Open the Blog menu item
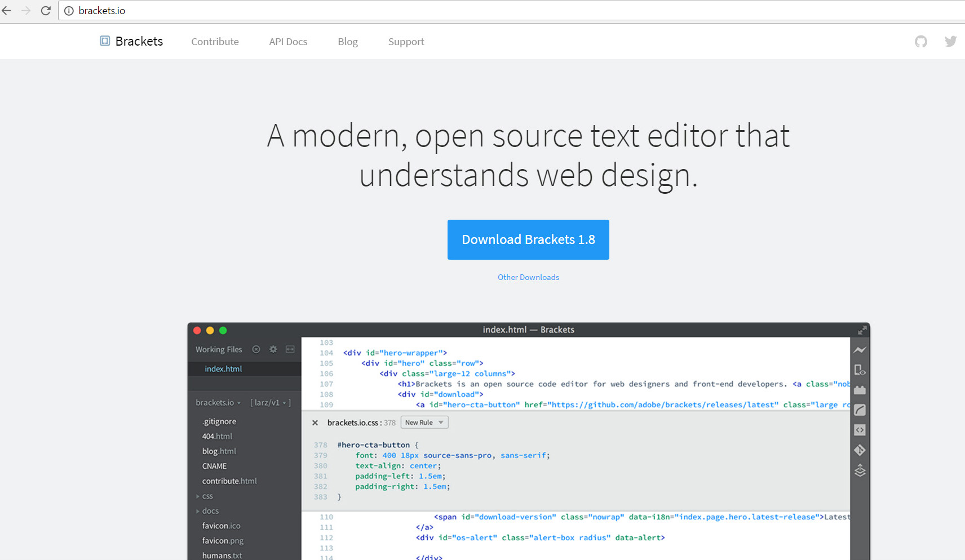The height and width of the screenshot is (560, 965). tap(348, 42)
